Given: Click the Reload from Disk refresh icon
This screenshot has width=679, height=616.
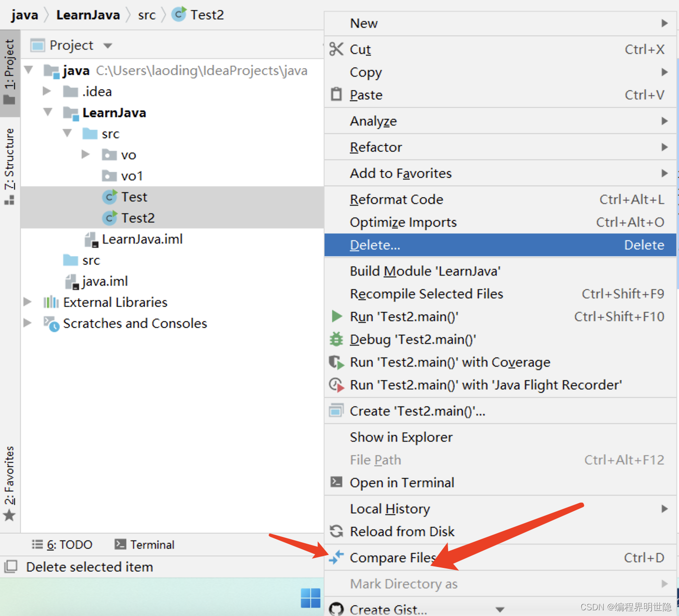Looking at the screenshot, I should (336, 531).
